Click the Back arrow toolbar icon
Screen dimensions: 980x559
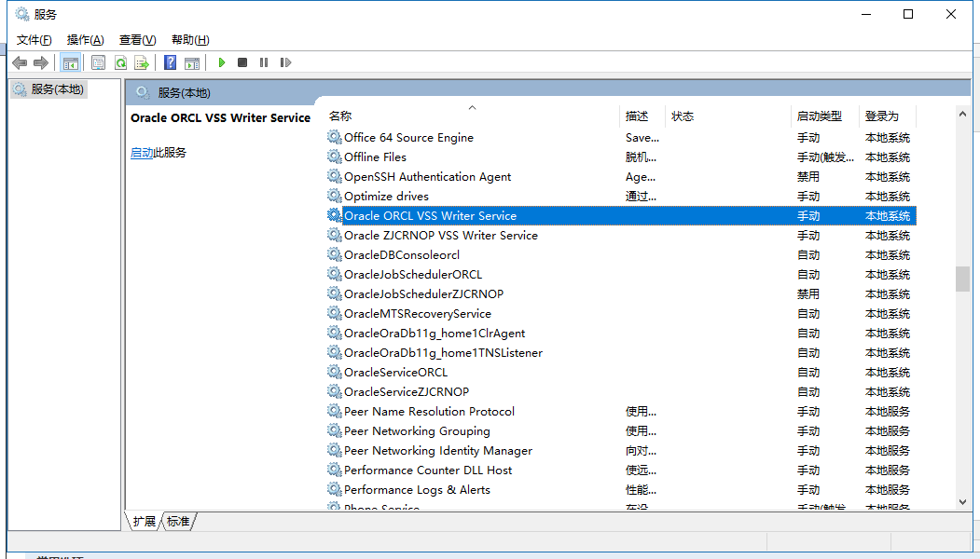[20, 62]
